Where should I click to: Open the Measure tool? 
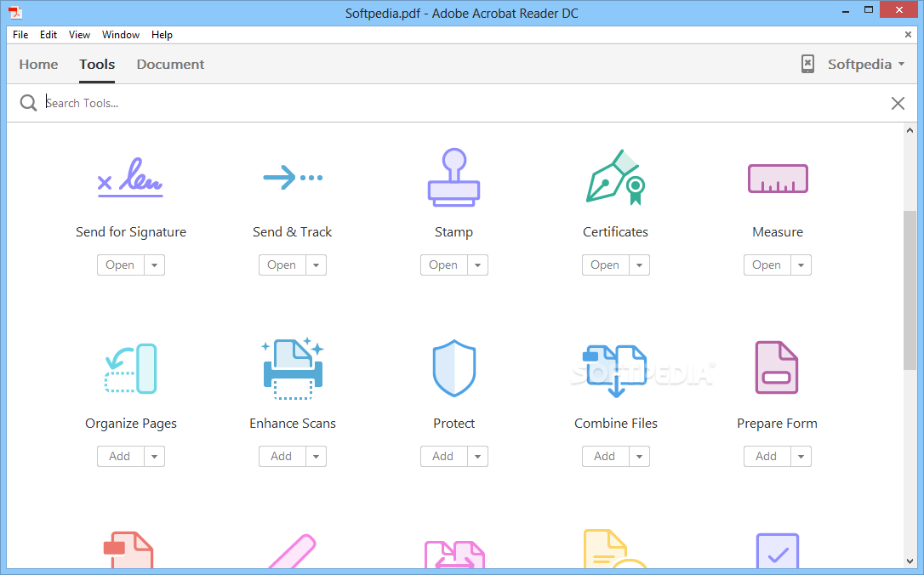tap(767, 265)
